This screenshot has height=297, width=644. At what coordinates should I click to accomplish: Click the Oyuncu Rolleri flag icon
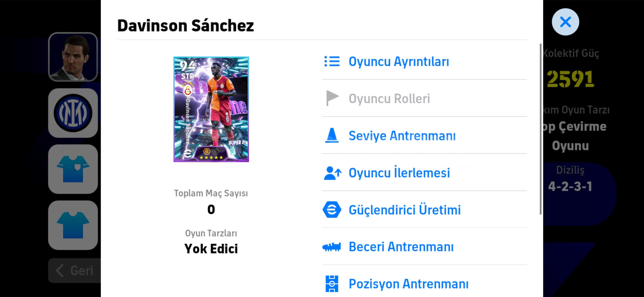tap(332, 98)
